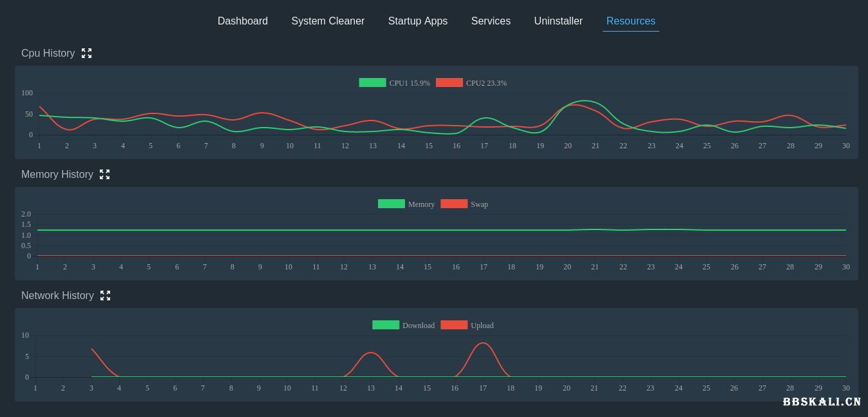Toggle the CPU2 series via red legend swatch

[x=449, y=82]
